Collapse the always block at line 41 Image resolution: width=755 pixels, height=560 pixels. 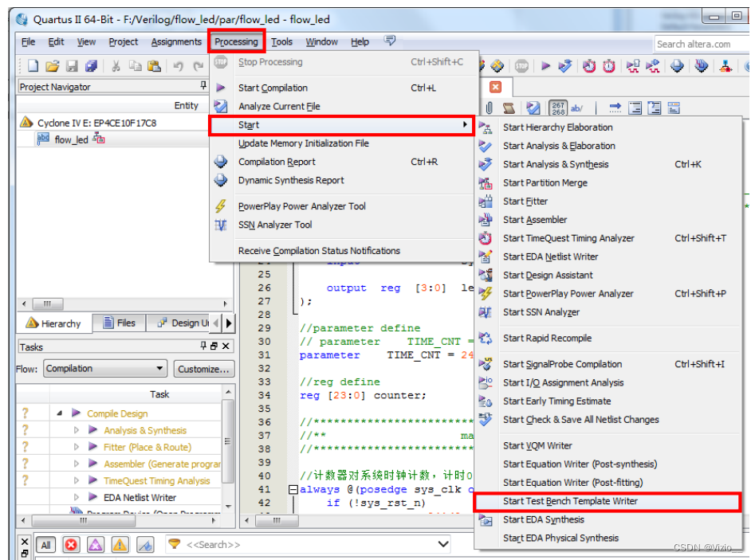click(x=293, y=490)
